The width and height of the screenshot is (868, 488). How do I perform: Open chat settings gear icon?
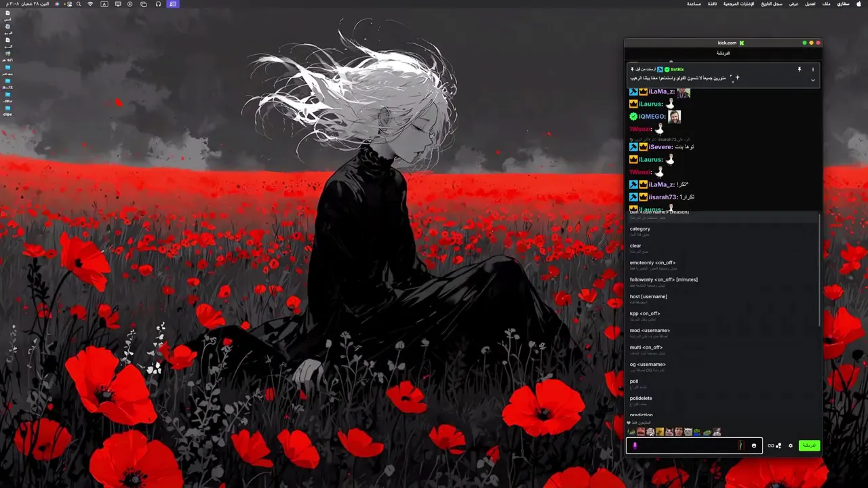(x=790, y=445)
